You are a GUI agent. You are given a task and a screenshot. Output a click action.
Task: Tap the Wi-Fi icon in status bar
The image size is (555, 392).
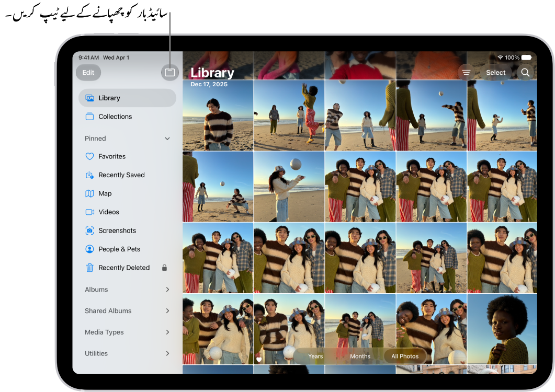tap(500, 57)
